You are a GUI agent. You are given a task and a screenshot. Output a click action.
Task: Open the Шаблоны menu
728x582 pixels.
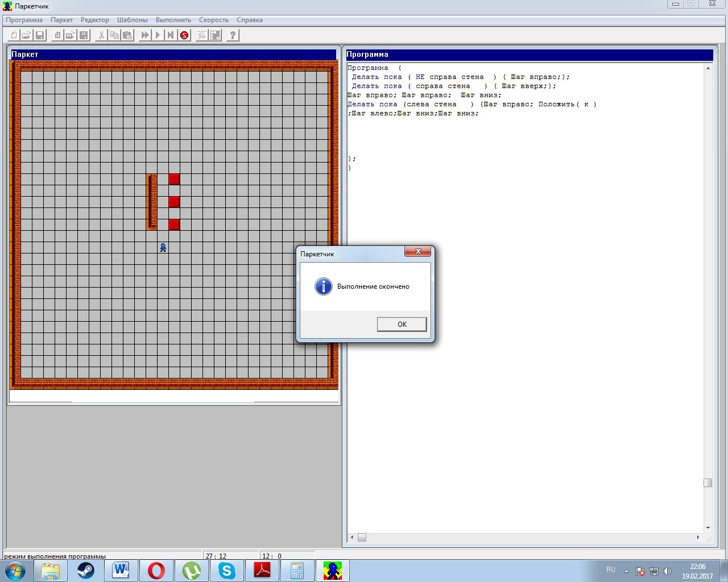(133, 20)
